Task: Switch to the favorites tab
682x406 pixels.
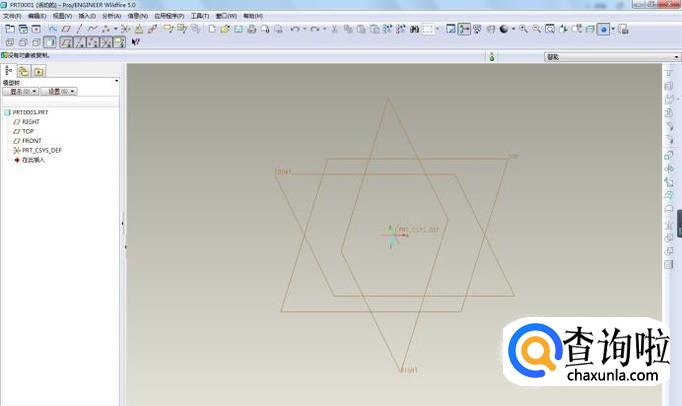Action: pyautogui.click(x=39, y=71)
